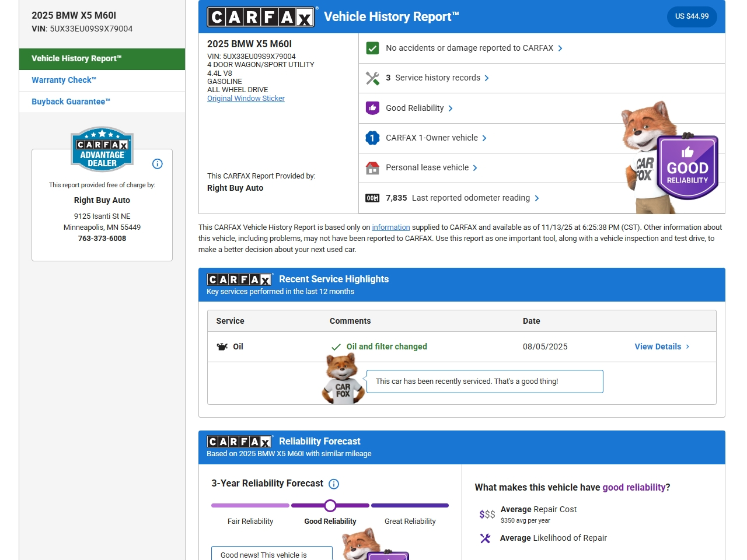Click the Oil service can icon
Screen dimensions: 747x560
tap(222, 346)
